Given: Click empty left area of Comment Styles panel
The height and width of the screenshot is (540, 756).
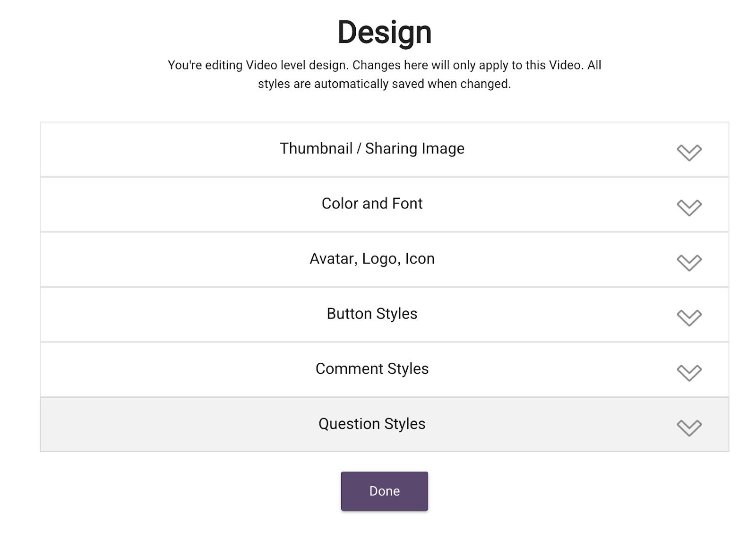Looking at the screenshot, I should point(142,370).
